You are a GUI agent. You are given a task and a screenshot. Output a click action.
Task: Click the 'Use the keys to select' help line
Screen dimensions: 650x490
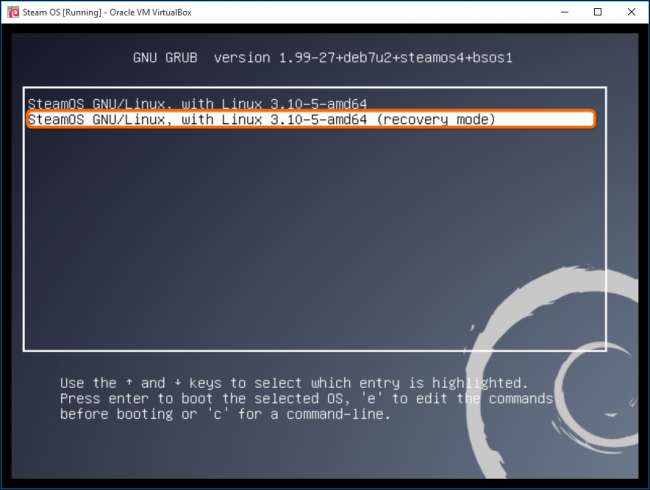pyautogui.click(x=294, y=383)
